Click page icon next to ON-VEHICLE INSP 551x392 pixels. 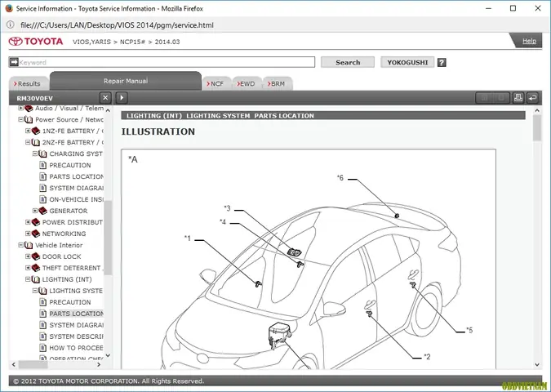coord(43,199)
